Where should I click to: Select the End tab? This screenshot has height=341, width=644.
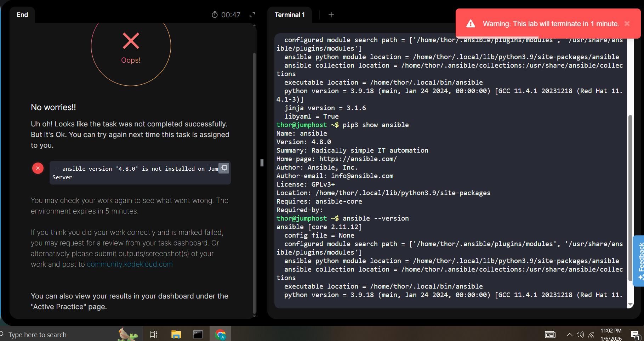(22, 15)
